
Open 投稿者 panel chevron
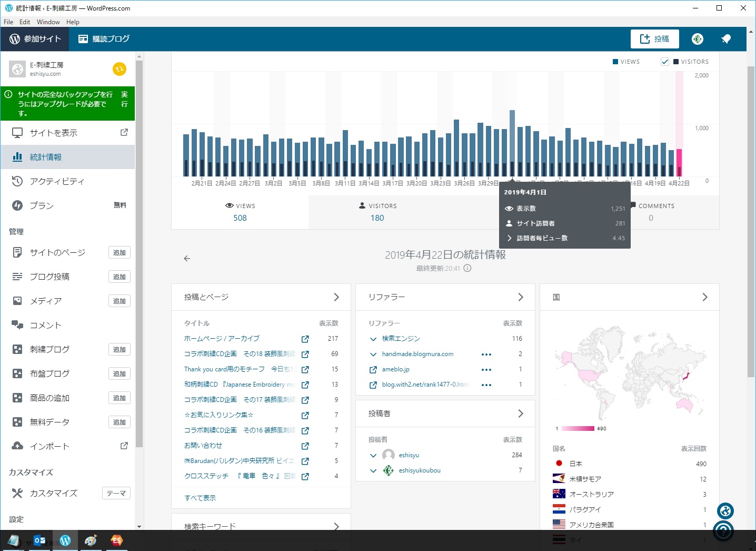coord(521,414)
